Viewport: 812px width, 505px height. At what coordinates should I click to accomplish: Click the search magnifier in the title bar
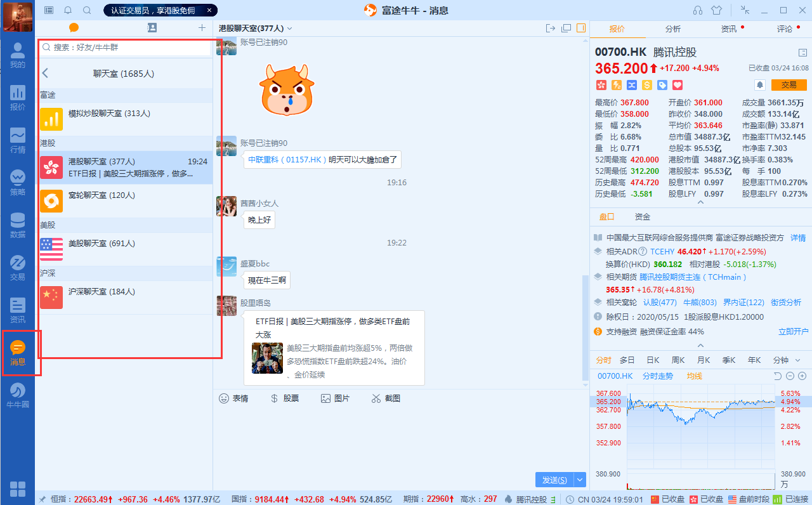click(87, 10)
